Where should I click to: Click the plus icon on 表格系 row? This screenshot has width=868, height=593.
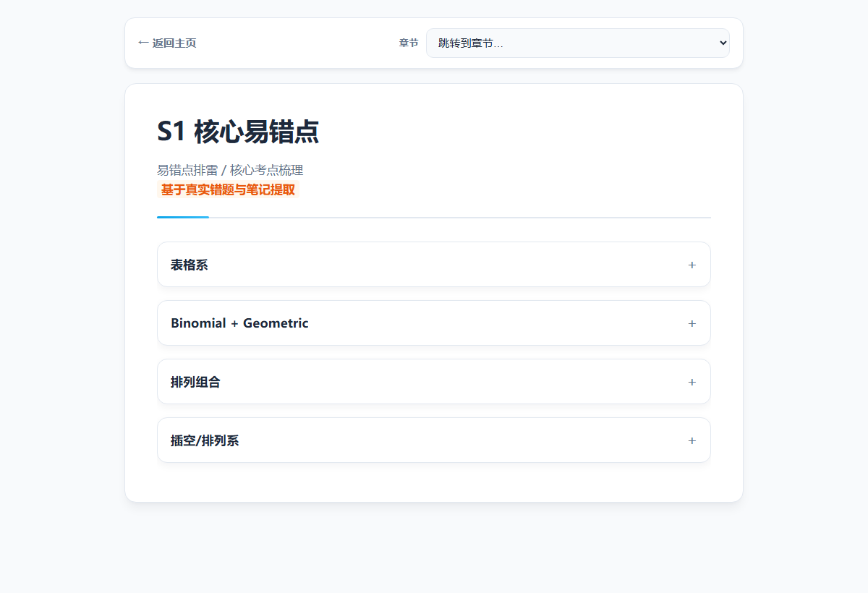pyautogui.click(x=692, y=265)
